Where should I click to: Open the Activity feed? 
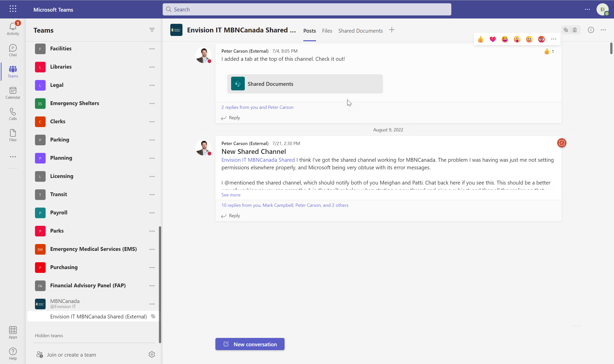(x=13, y=29)
